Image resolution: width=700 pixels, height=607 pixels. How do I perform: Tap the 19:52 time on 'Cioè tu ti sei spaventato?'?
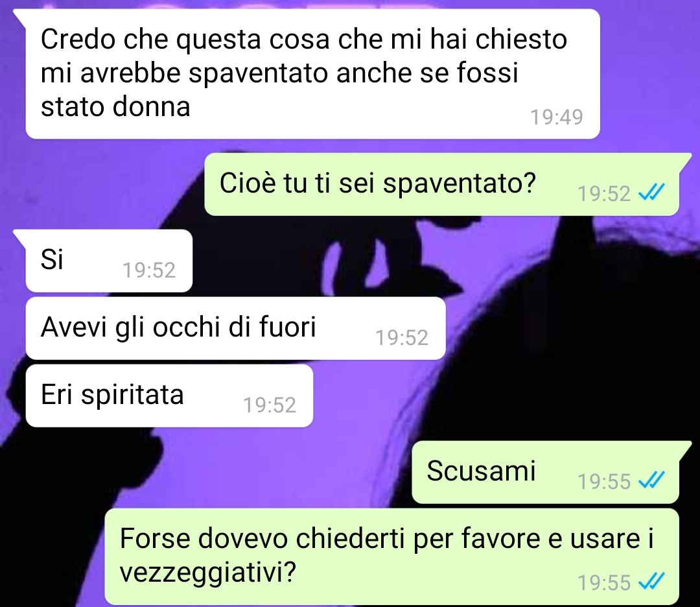pos(604,193)
